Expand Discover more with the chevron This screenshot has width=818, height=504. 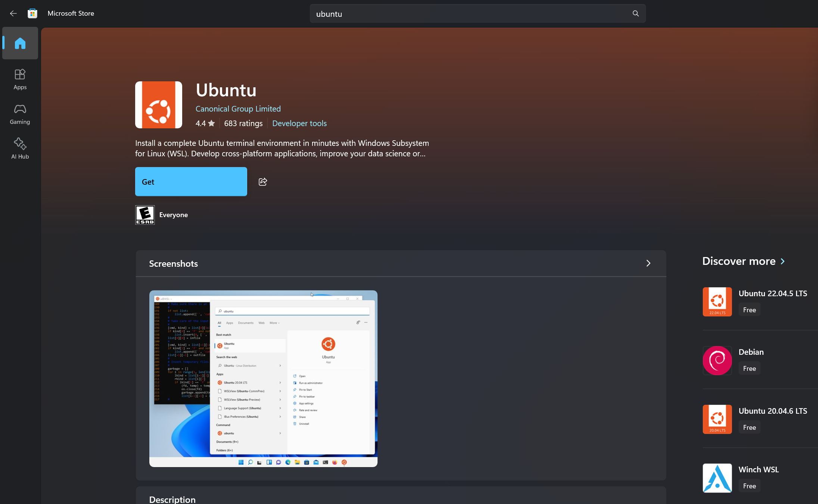[x=783, y=262]
